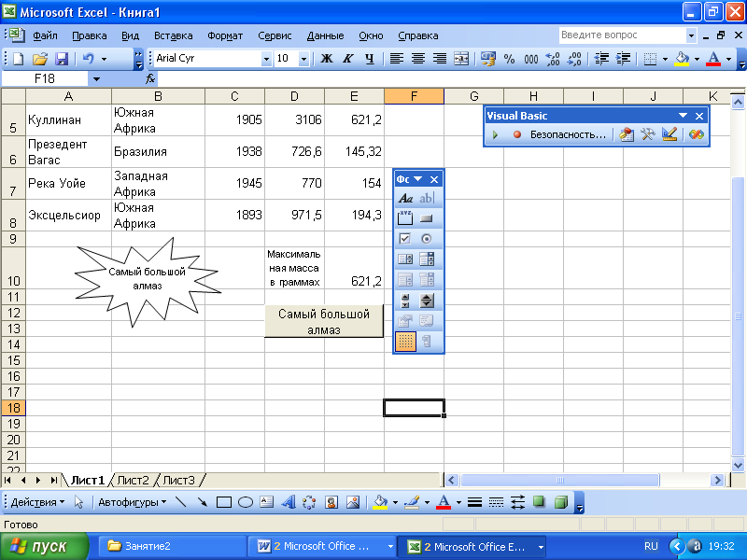Viewport: 747px width, 560px height.
Task: Select the Option Button form control
Action: 427,239
